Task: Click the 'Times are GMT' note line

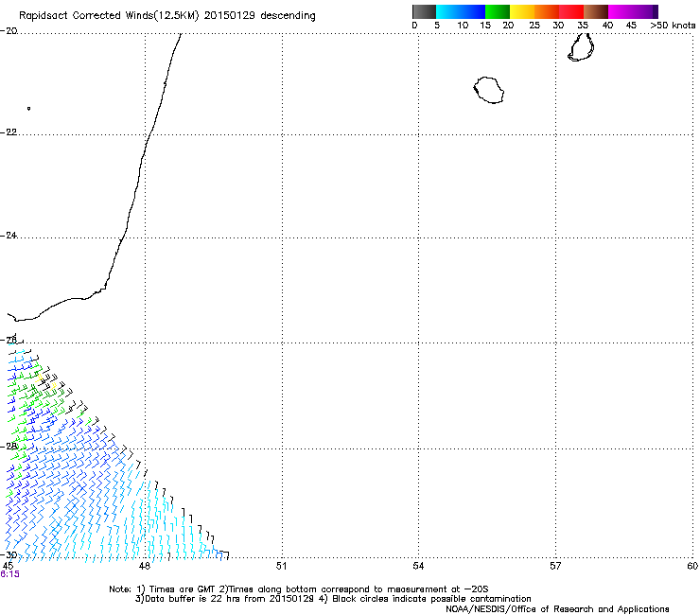Action: click(x=298, y=589)
